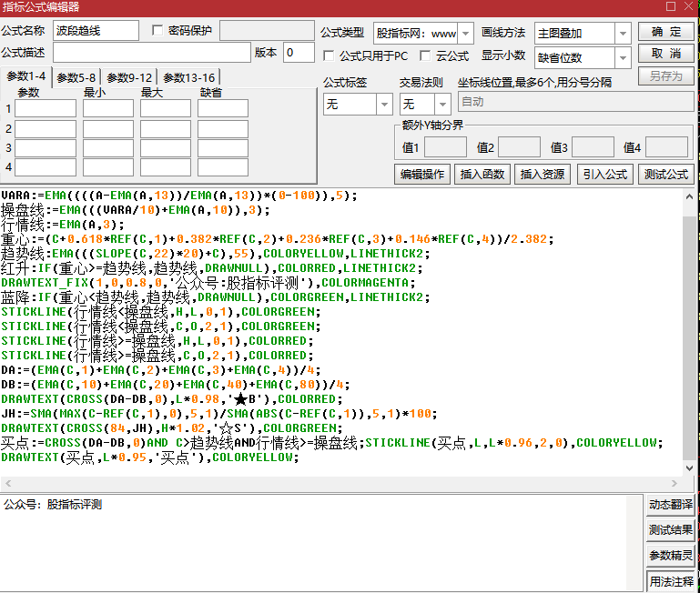Click the line starting DB:=(EMA

[176, 385]
